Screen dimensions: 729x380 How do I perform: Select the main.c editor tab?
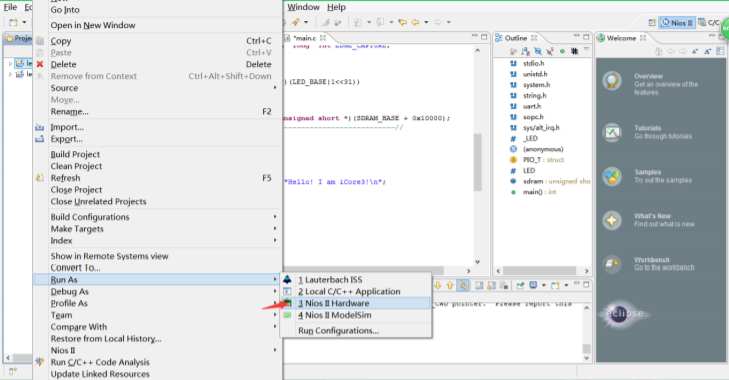(304, 38)
